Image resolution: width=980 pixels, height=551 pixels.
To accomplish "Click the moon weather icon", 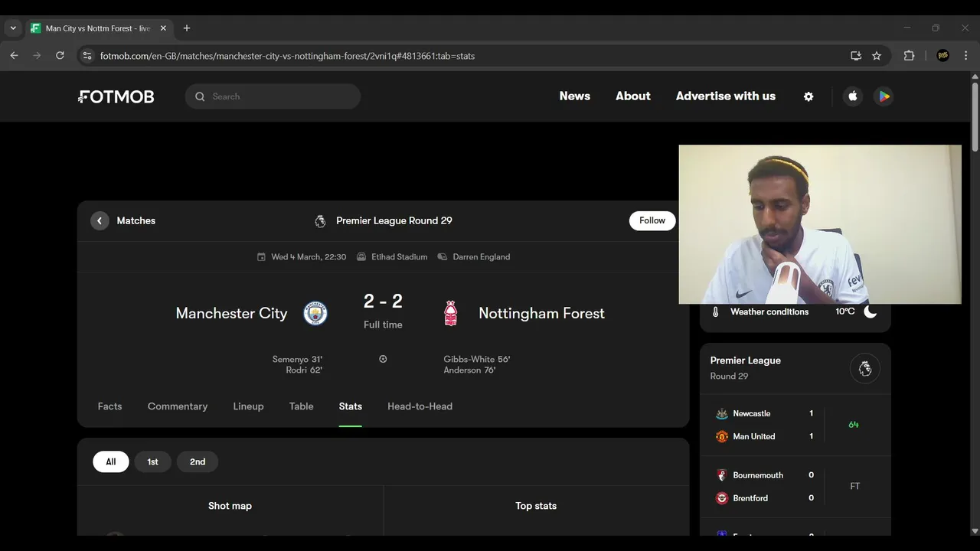I will [871, 311].
